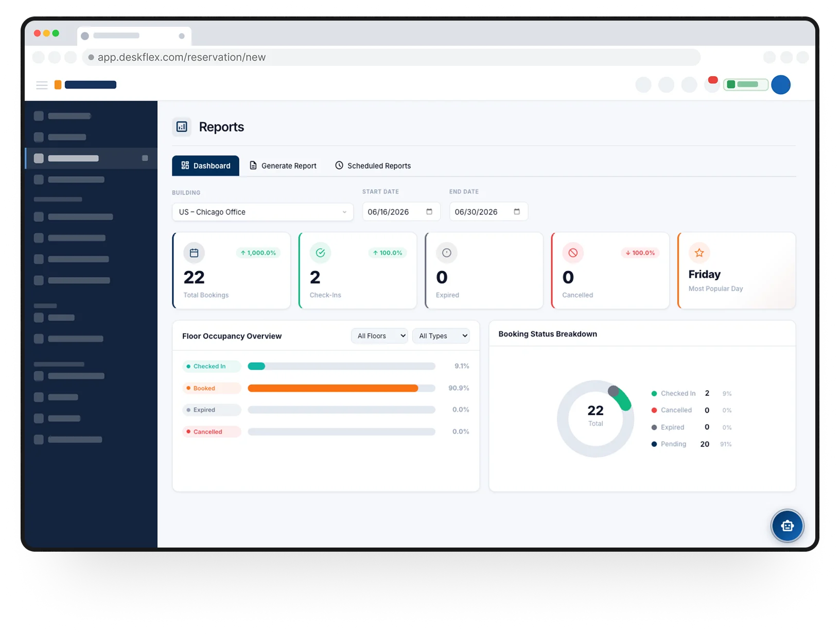
Task: Click the ban icon in Cancelled card
Action: [573, 253]
